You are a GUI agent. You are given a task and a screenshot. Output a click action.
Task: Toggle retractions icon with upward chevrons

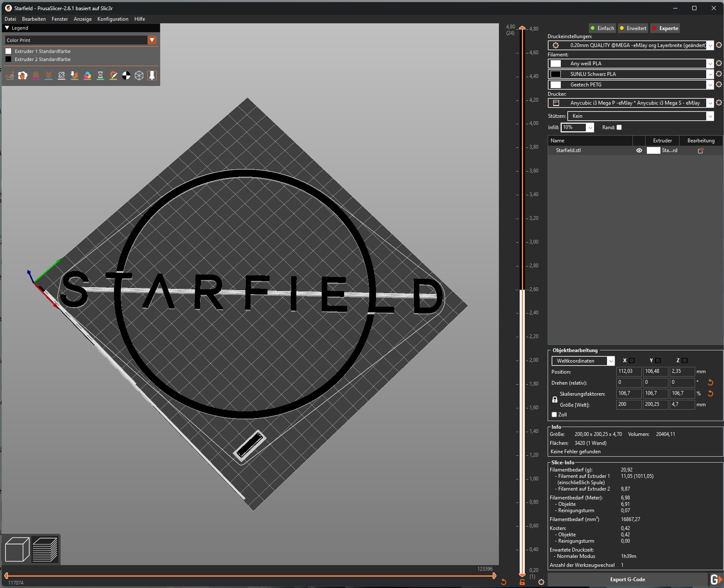coord(36,75)
